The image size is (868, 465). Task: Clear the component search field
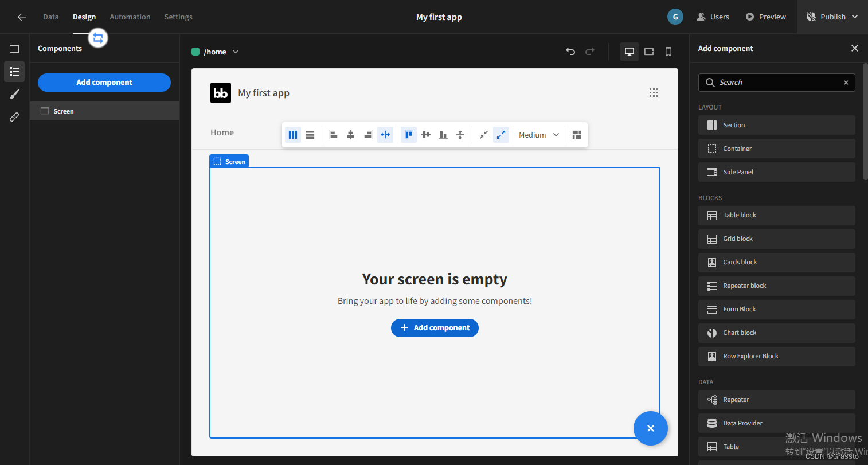coord(846,83)
